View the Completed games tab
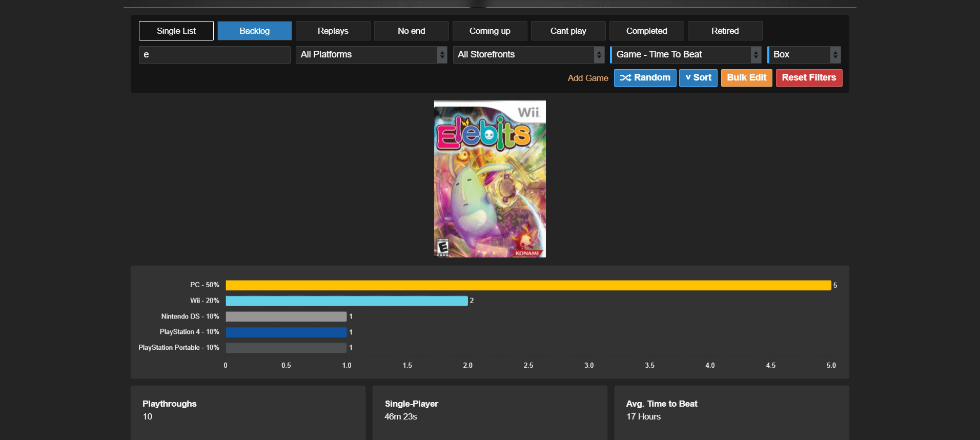The height and width of the screenshot is (440, 980). (x=646, y=31)
